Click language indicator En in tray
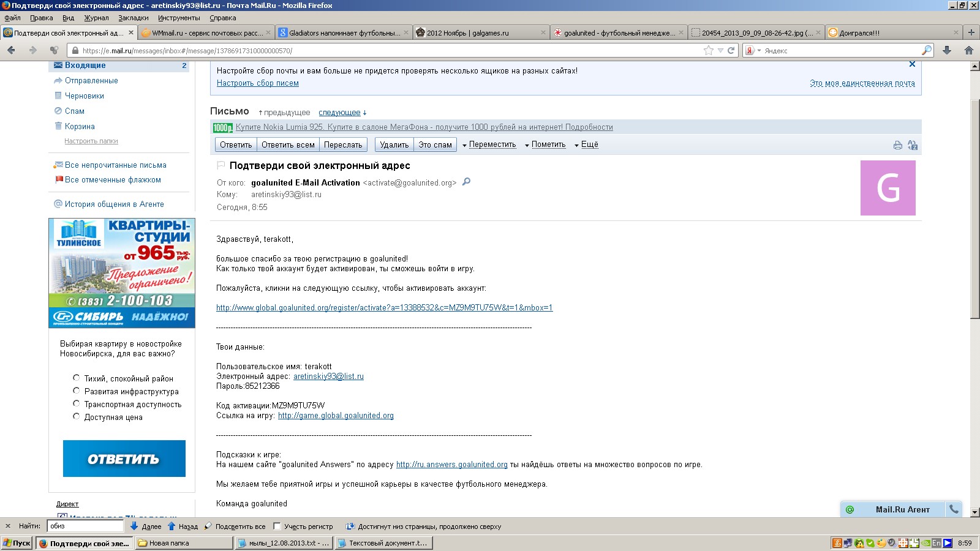980x551 pixels. (937, 543)
